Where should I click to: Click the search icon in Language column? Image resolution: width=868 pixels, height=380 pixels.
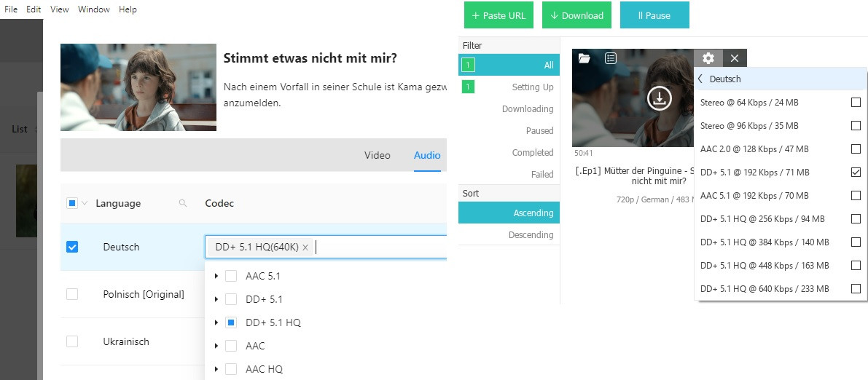tap(183, 203)
